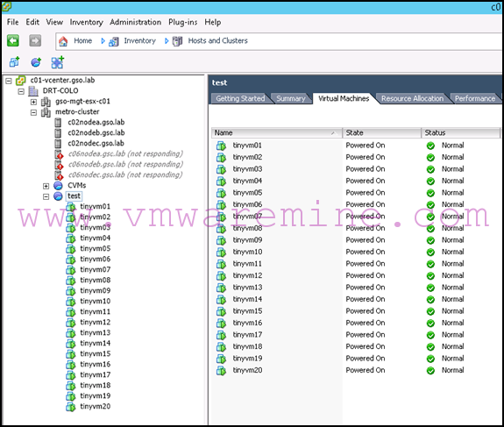Click the vSphere Client title bar icon
Screen dimensions: 504x427
tap(7, 6)
